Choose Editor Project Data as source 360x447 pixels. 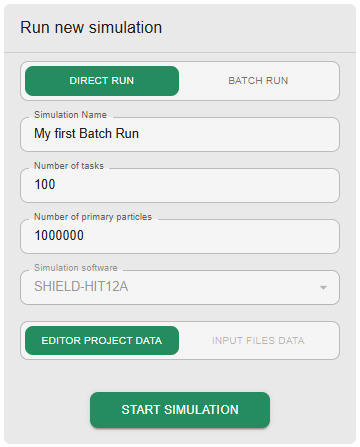click(102, 340)
